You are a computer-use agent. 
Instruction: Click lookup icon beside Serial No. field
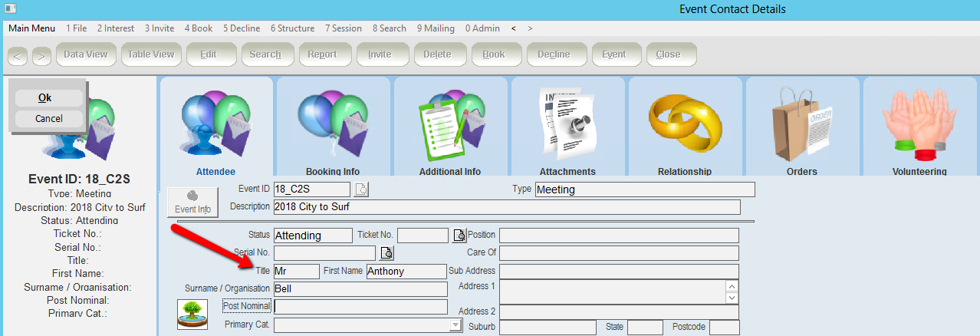386,252
